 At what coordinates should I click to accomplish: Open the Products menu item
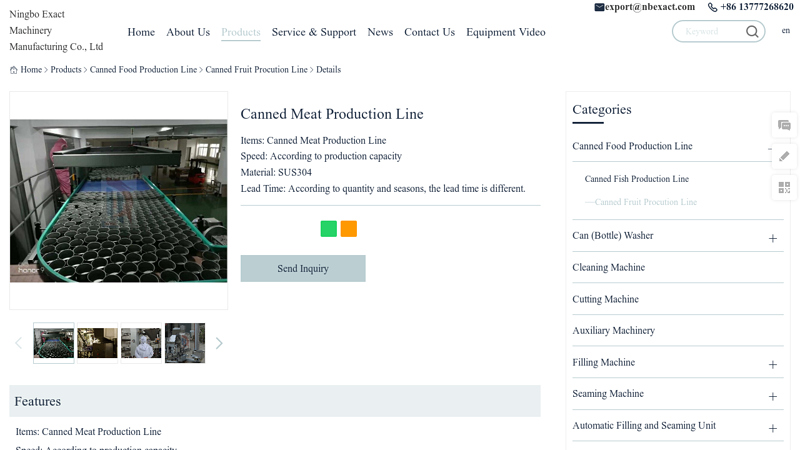pos(241,32)
